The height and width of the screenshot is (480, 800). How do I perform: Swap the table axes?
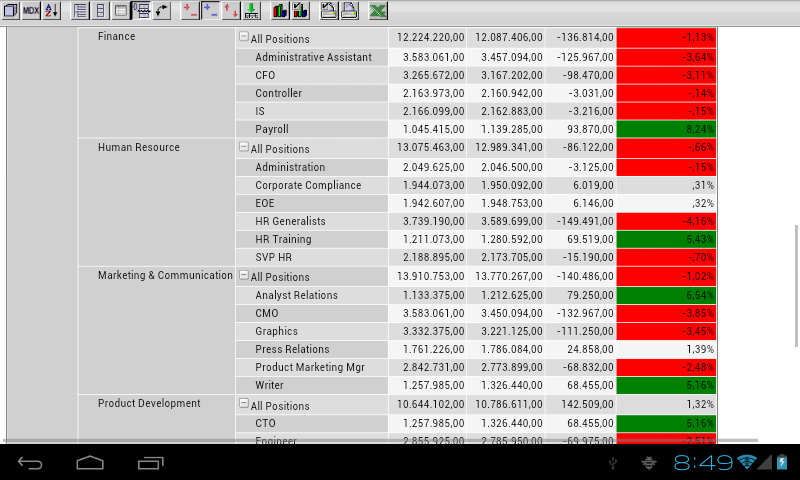pyautogui.click(x=162, y=10)
